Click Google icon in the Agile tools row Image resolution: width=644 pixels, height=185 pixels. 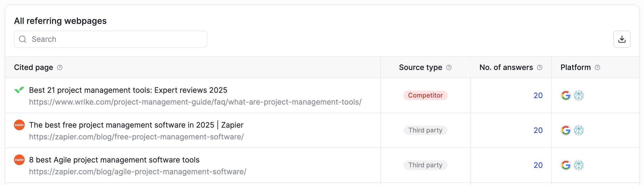pos(566,165)
